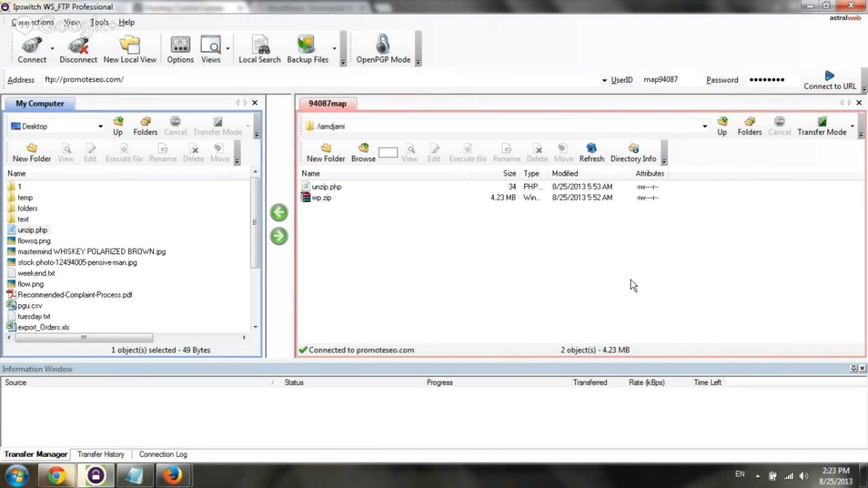
Task: Select remote file unzip.php
Action: (x=326, y=187)
